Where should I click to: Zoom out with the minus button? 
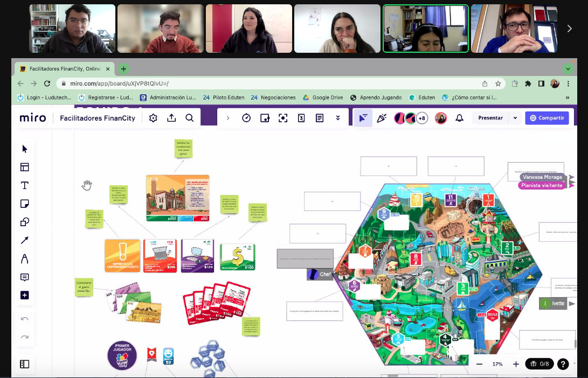479,364
